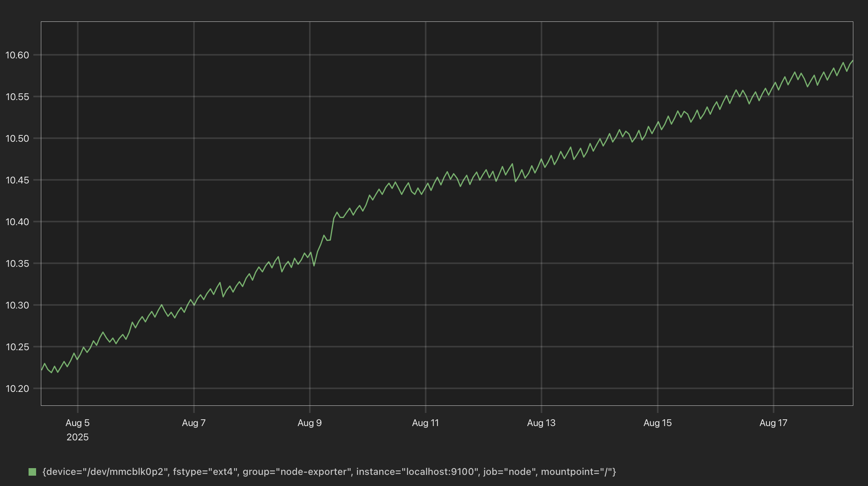The height and width of the screenshot is (486, 868).
Task: Click the Aug 13 x-axis label
Action: [541, 423]
